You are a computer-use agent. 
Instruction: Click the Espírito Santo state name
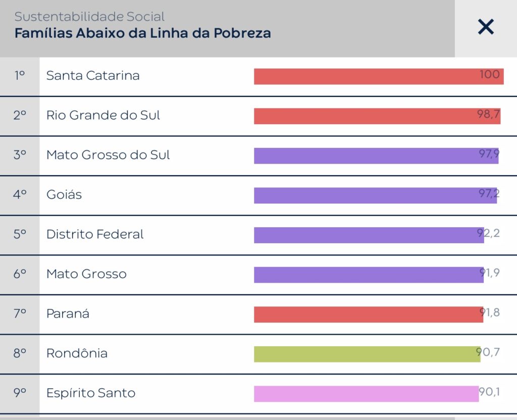coord(91,393)
